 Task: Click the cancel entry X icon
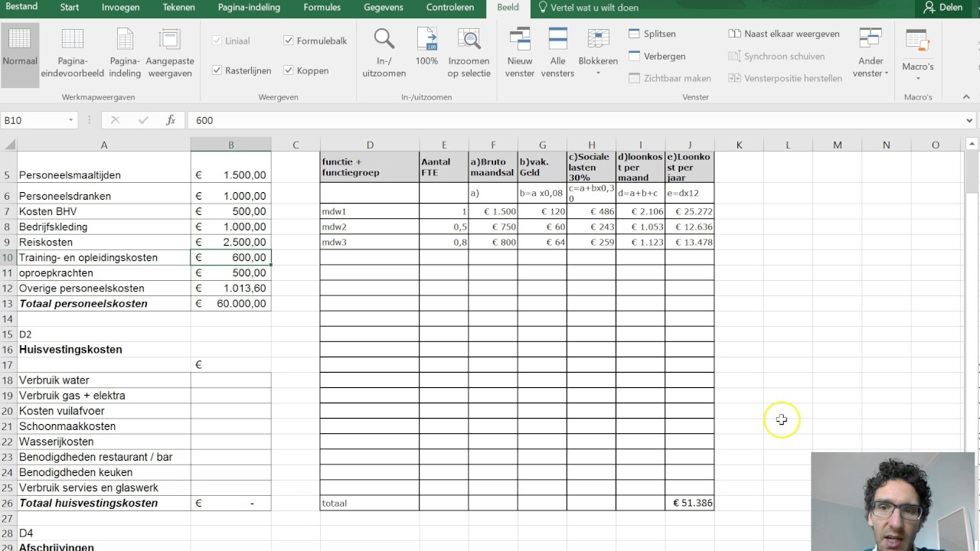click(116, 120)
